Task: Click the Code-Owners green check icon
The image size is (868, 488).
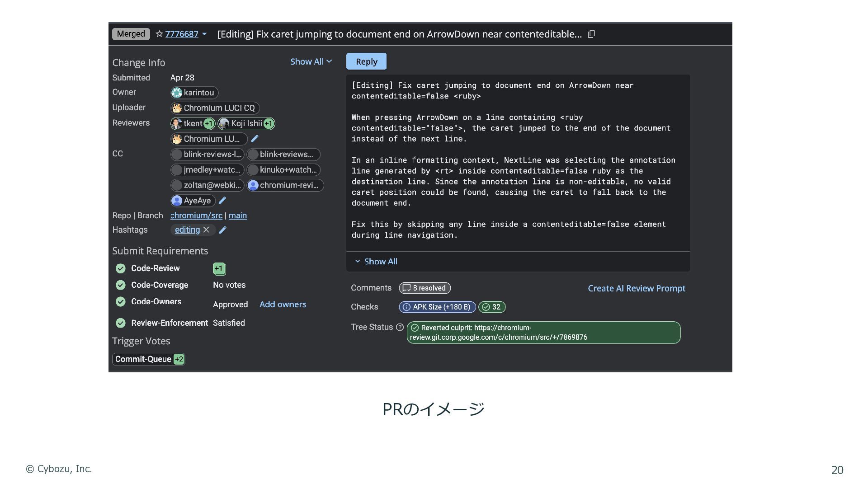Action: point(120,301)
